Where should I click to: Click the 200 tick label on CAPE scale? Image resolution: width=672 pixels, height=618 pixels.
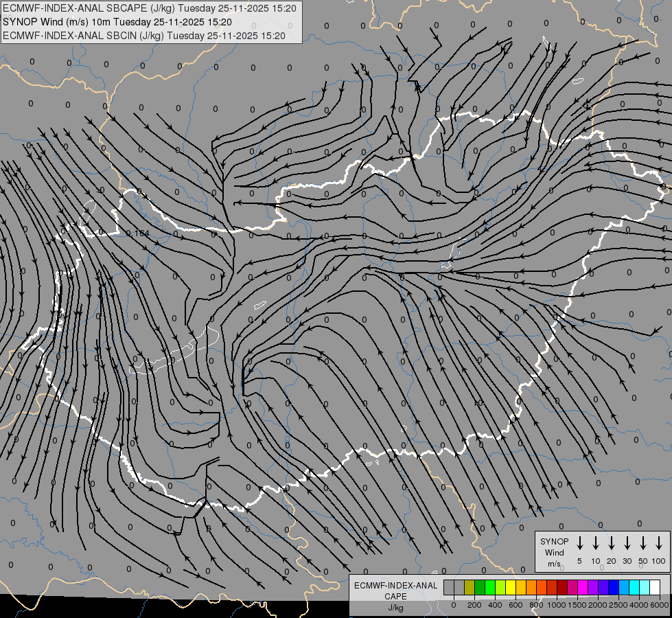474,605
